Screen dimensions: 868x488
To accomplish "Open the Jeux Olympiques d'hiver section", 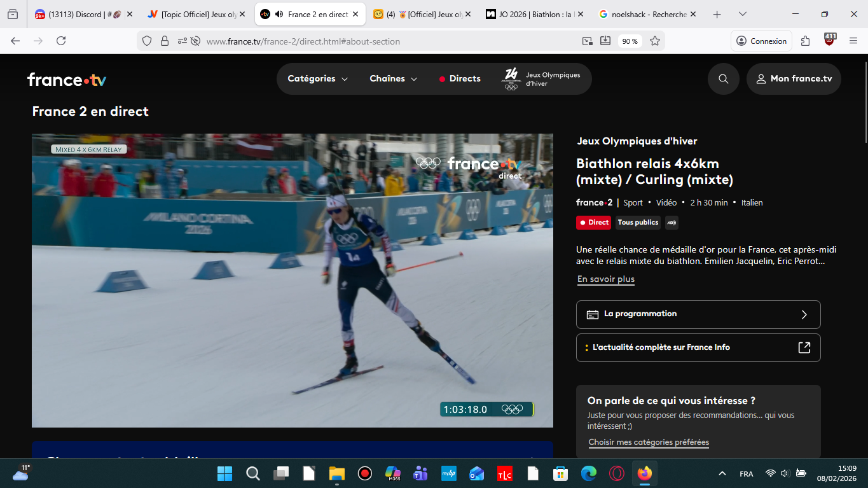I will coord(542,79).
